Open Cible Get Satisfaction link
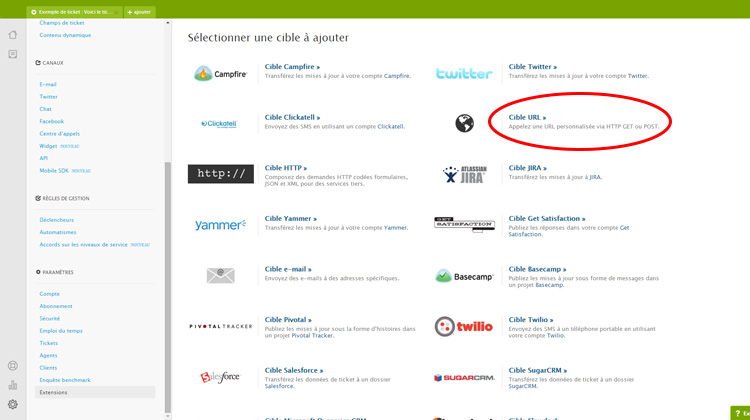750x420 pixels. click(547, 219)
